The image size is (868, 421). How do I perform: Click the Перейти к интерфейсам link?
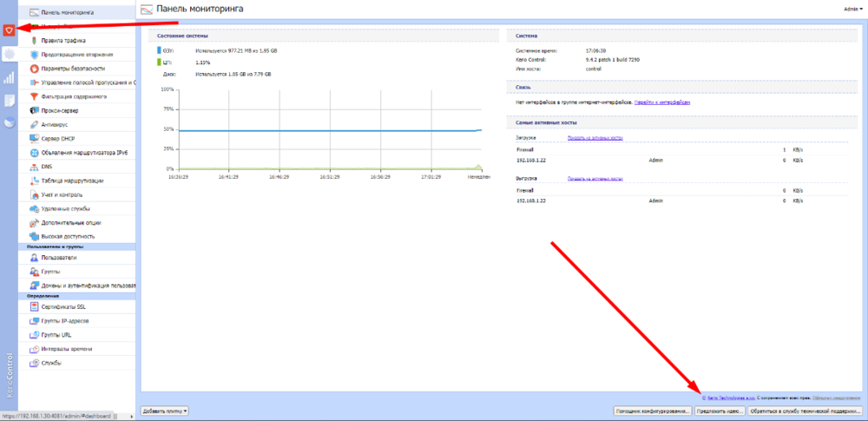tap(662, 102)
